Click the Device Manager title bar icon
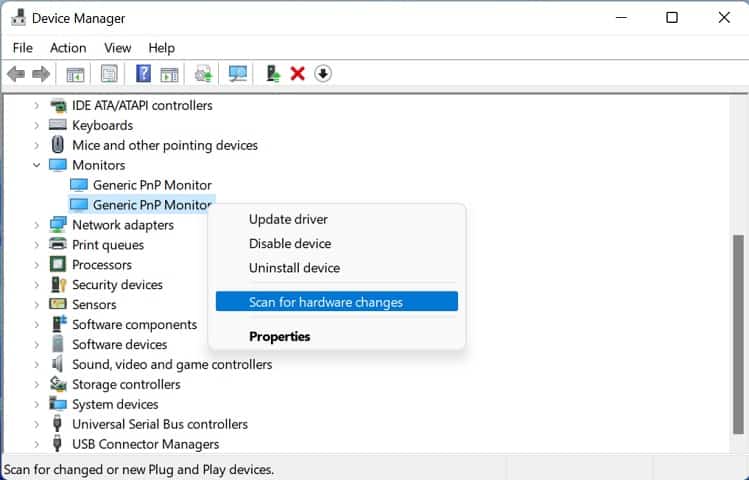The height and width of the screenshot is (480, 749). coord(18,18)
